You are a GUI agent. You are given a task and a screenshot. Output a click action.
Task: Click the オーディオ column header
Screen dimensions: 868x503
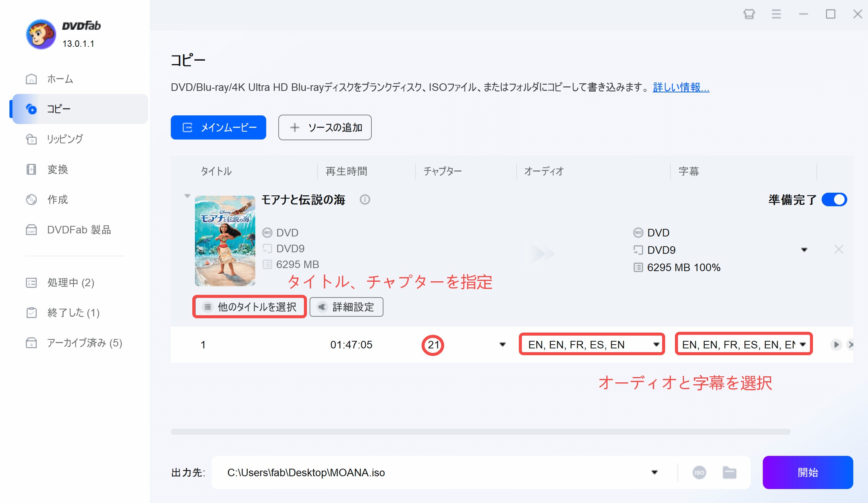544,171
